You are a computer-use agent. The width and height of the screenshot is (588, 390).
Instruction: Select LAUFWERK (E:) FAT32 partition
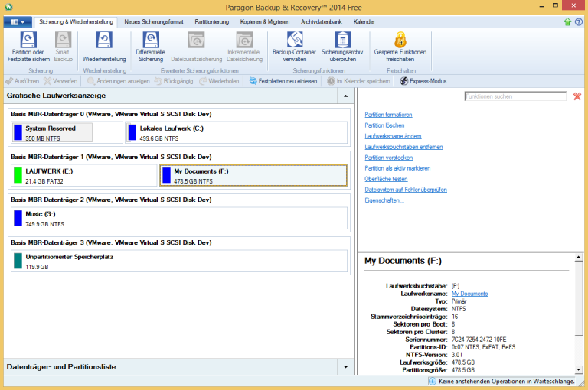pos(84,176)
